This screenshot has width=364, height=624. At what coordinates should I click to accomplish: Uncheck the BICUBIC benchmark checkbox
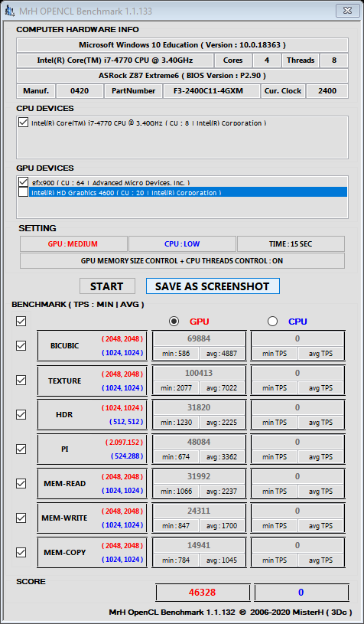pyautogui.click(x=21, y=345)
